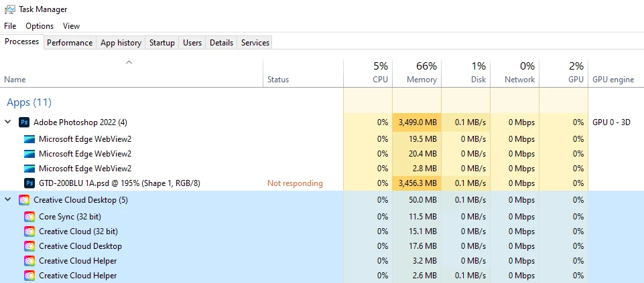
Task: Click the GPU 0 - 3D engine value
Action: [611, 122]
